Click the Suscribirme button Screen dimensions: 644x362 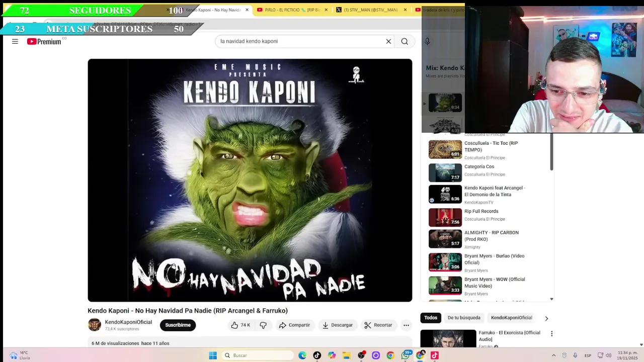pyautogui.click(x=178, y=325)
